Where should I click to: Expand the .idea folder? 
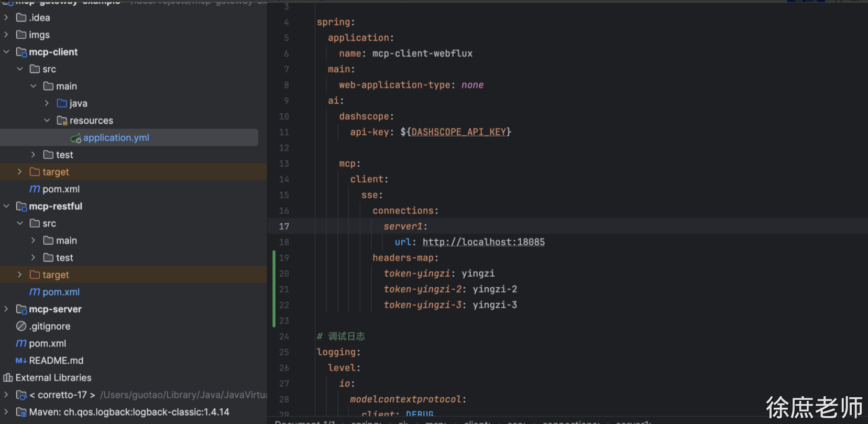pos(6,17)
